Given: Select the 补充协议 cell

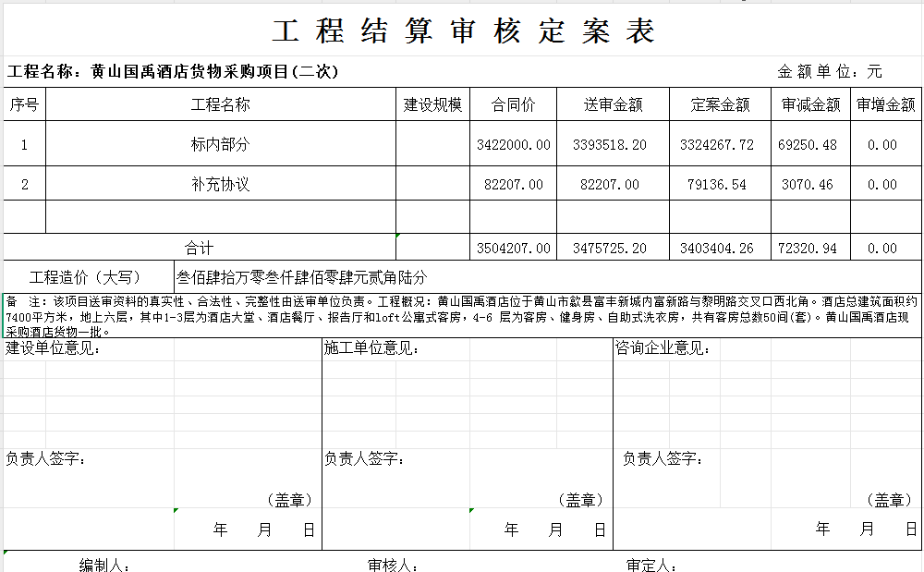Looking at the screenshot, I should (x=220, y=184).
